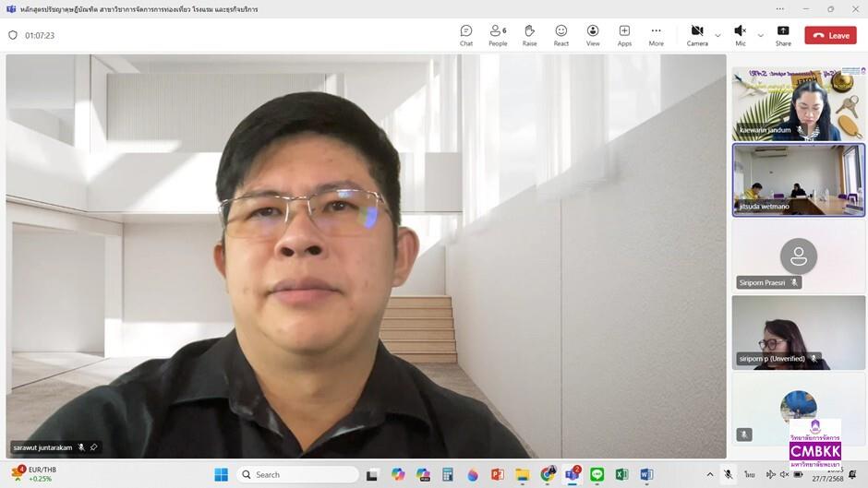Open the View layout options
Viewport: 868px width, 488px height.
[x=592, y=35]
